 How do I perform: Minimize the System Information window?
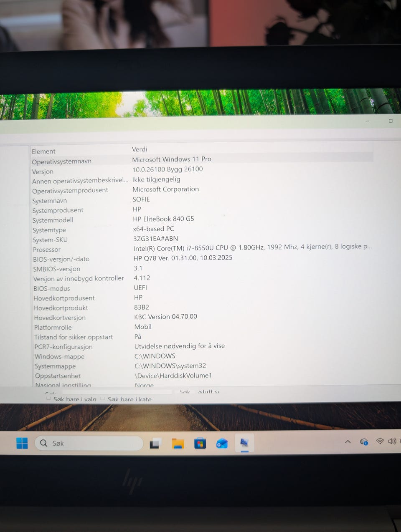[x=367, y=121]
